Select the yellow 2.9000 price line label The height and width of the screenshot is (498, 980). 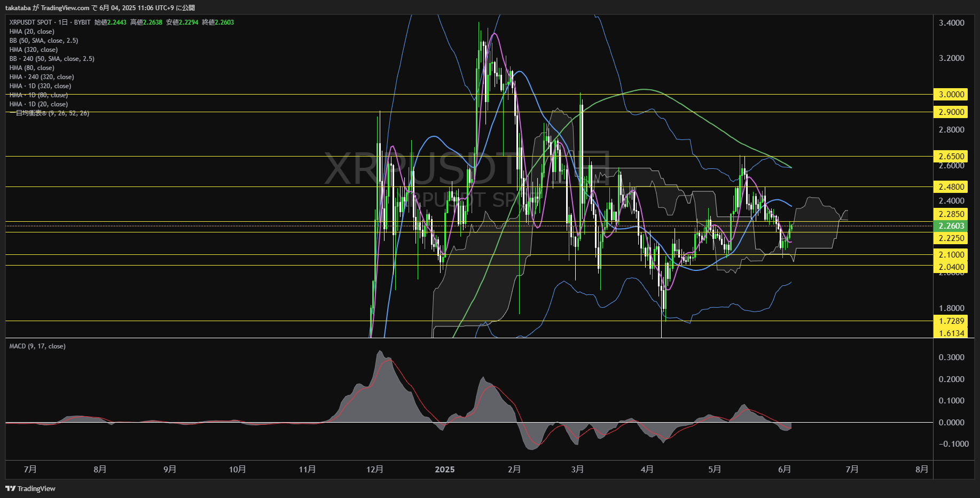point(951,112)
